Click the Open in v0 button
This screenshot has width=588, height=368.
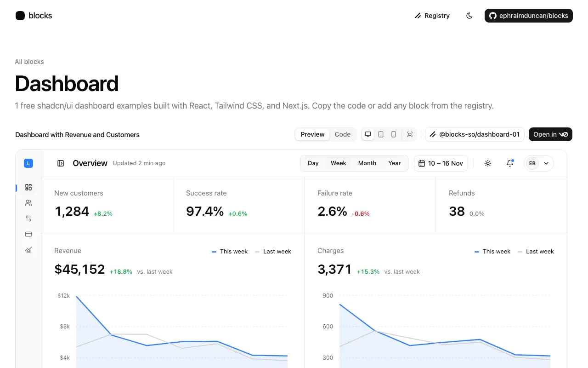550,134
